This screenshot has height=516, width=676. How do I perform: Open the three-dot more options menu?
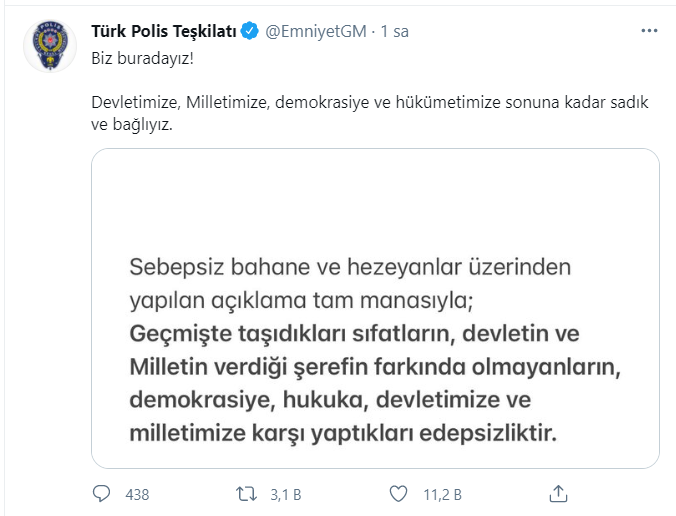[649, 31]
